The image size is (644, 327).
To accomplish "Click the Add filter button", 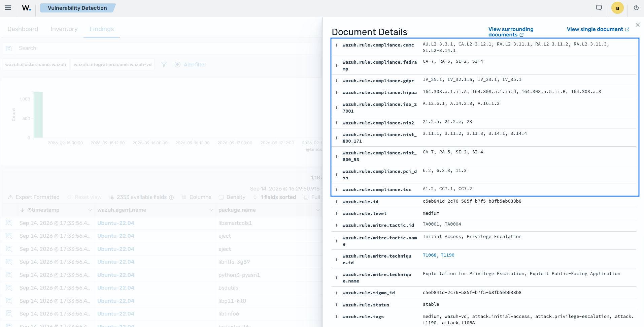I will click(191, 64).
